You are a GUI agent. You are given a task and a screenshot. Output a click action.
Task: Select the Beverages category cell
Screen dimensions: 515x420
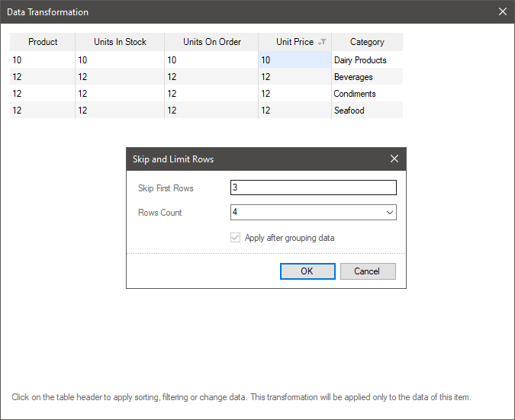[x=353, y=77]
